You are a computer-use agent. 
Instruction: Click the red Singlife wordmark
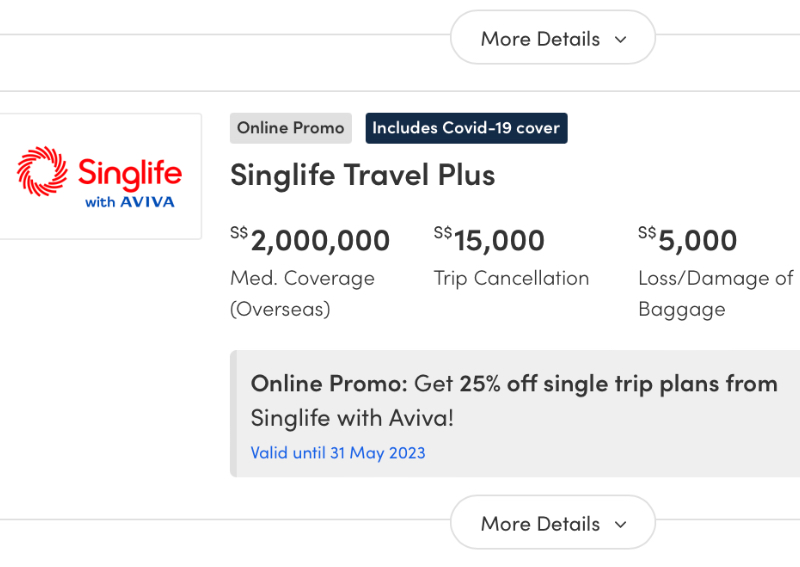pos(130,174)
